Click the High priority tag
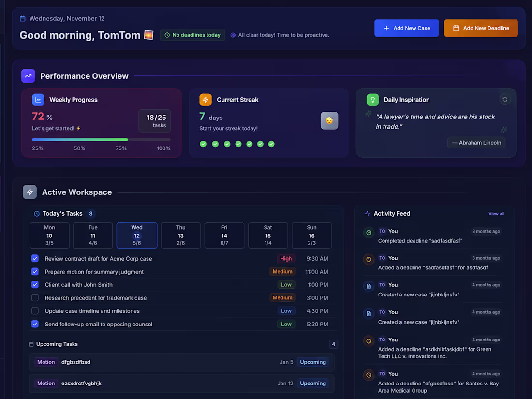 coord(286,259)
